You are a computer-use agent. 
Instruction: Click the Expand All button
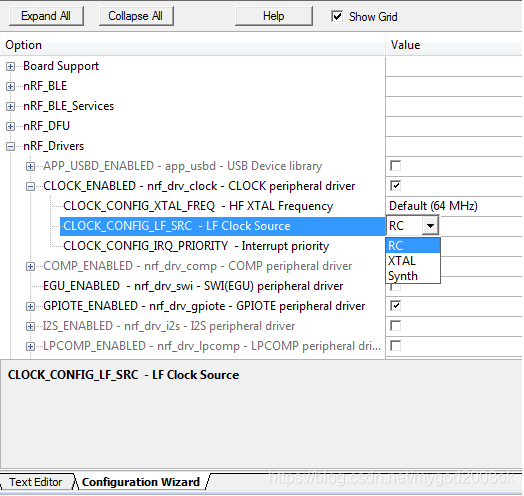pos(46,16)
